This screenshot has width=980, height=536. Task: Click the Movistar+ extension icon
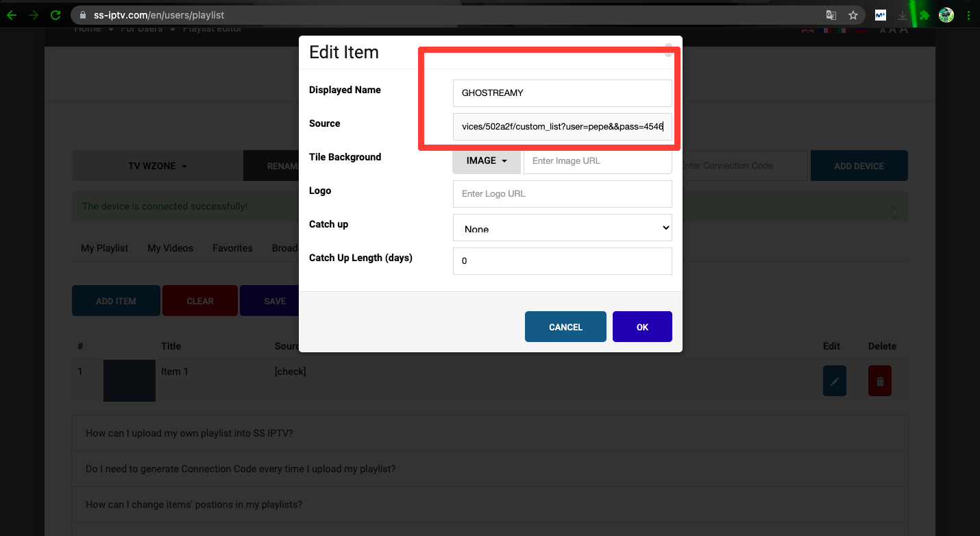tap(881, 14)
